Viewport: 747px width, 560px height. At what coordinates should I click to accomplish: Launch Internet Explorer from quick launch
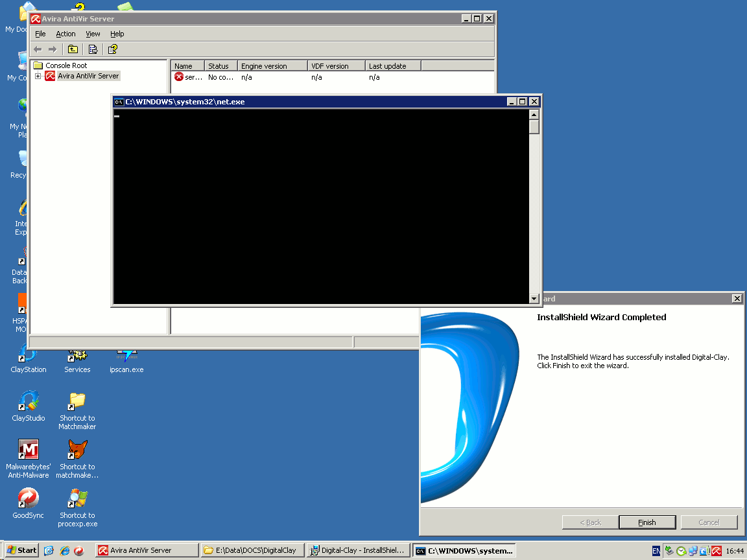point(64,550)
